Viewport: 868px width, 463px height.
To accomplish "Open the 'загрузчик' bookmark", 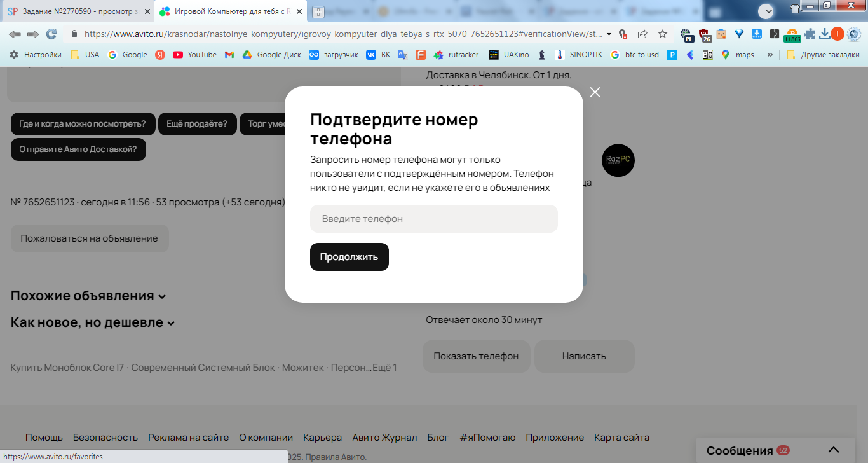I will click(334, 55).
